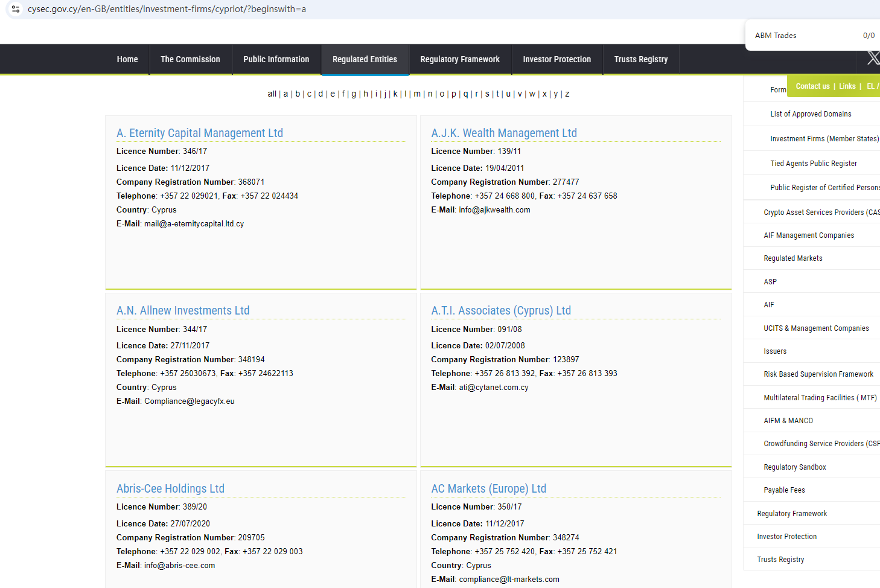Open A.J.K. Wealth Management Ltd details

pyautogui.click(x=503, y=133)
